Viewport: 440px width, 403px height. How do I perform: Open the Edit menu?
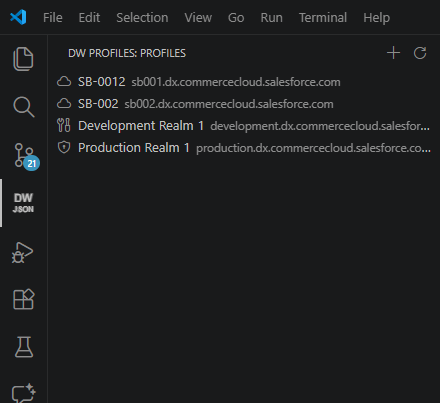(89, 18)
